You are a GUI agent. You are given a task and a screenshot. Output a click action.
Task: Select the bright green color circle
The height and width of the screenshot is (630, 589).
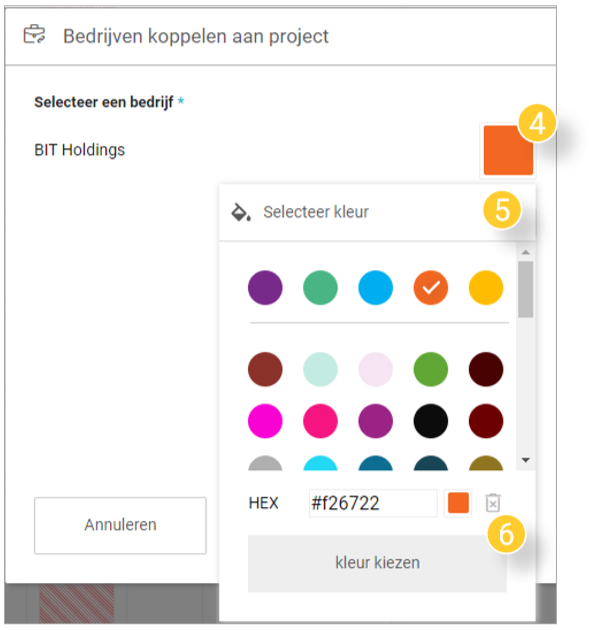(431, 369)
